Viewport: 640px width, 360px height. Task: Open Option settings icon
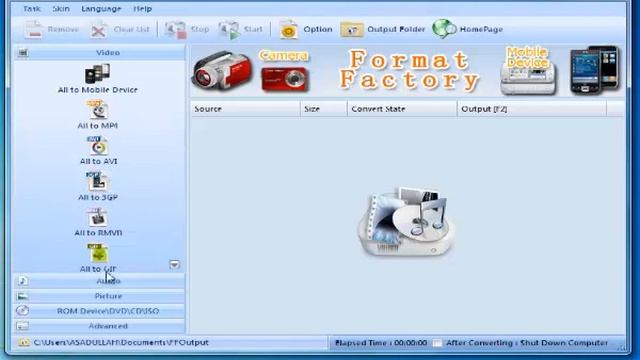(x=288, y=29)
